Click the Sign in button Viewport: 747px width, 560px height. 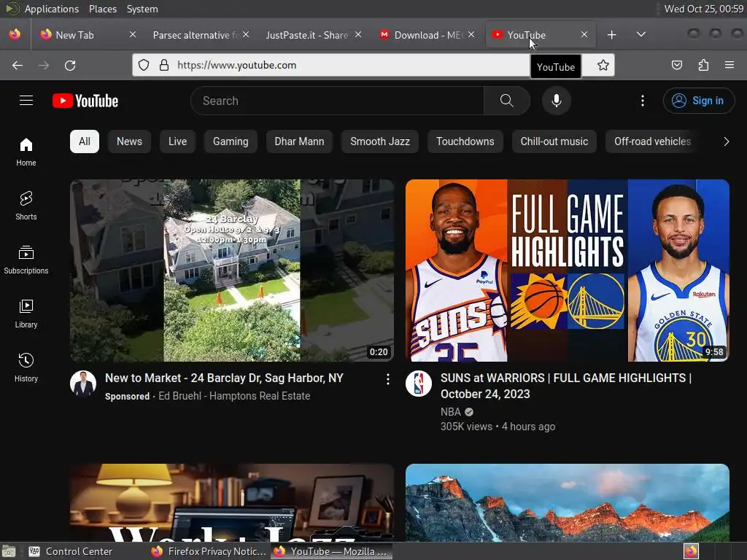(x=699, y=101)
